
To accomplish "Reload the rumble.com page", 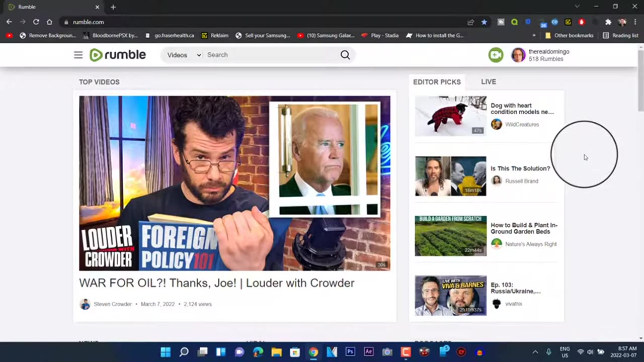I will [36, 22].
